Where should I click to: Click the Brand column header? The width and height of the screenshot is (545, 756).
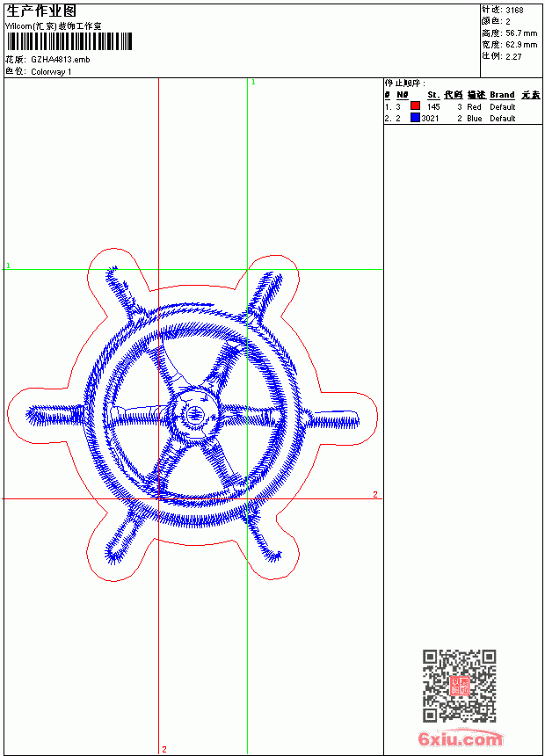coord(502,95)
